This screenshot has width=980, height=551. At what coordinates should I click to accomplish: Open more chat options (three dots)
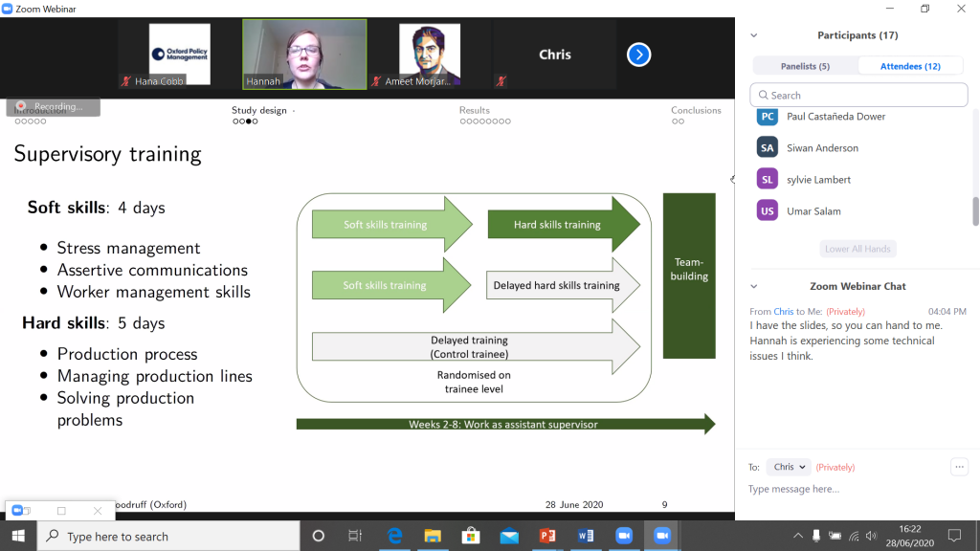[x=959, y=467]
